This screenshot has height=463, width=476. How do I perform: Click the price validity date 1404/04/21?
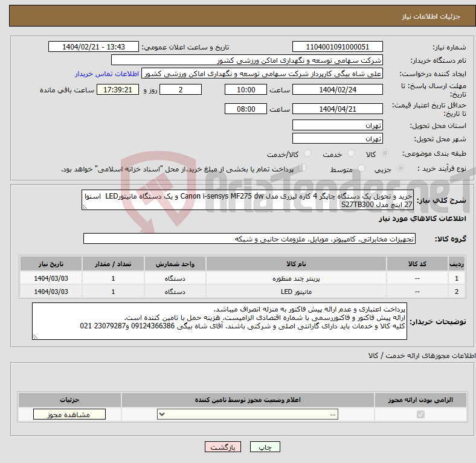click(337, 109)
